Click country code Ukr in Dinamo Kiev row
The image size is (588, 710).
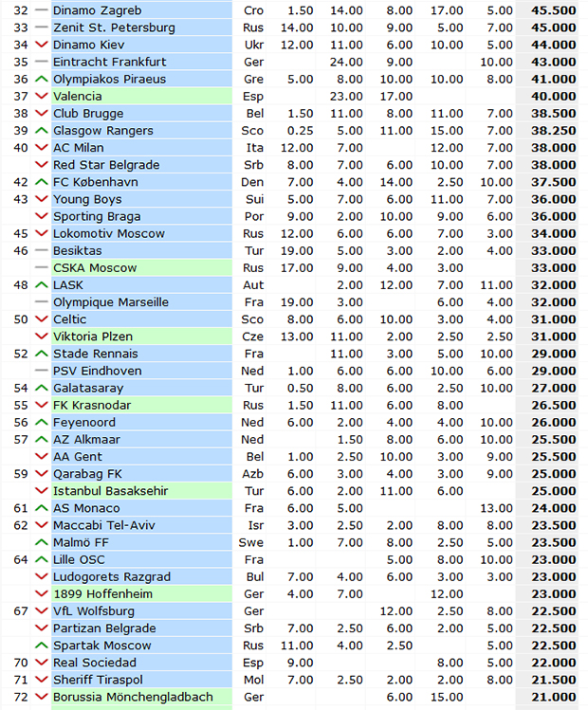[253, 45]
